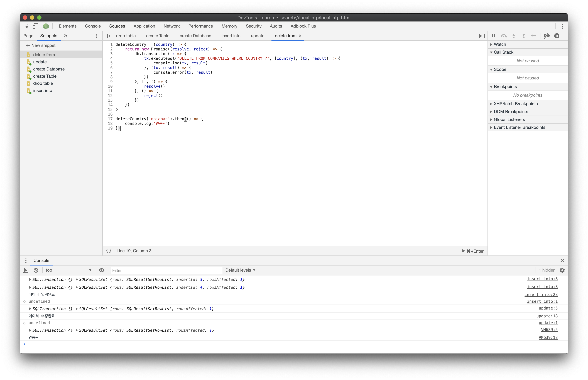Toggle the live expression eye icon
Screen dimensions: 588x380
coord(101,270)
